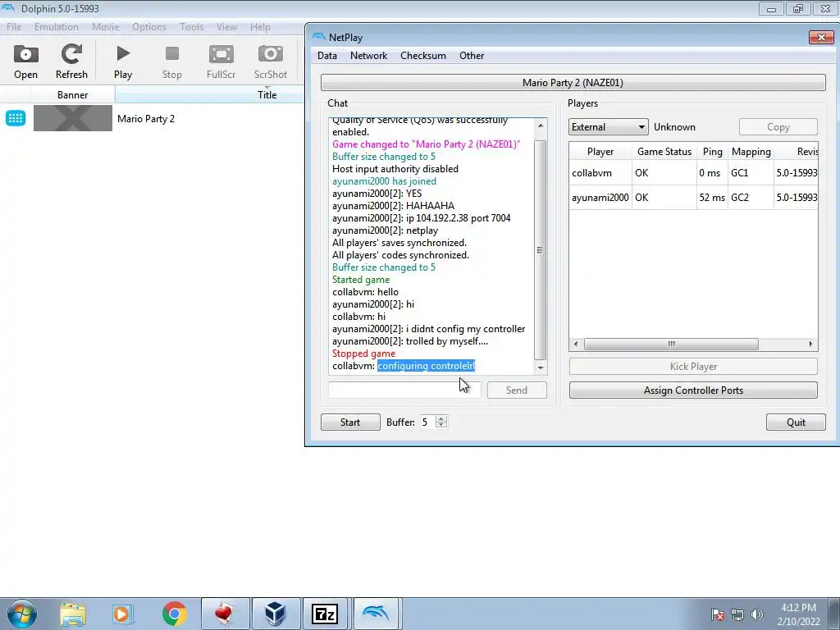Click the Player column header

coord(600,152)
